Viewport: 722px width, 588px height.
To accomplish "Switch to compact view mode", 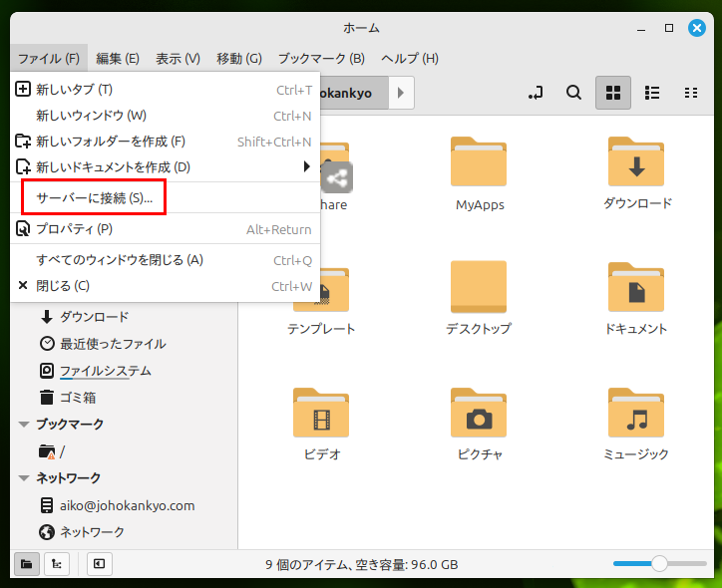I will pos(690,93).
